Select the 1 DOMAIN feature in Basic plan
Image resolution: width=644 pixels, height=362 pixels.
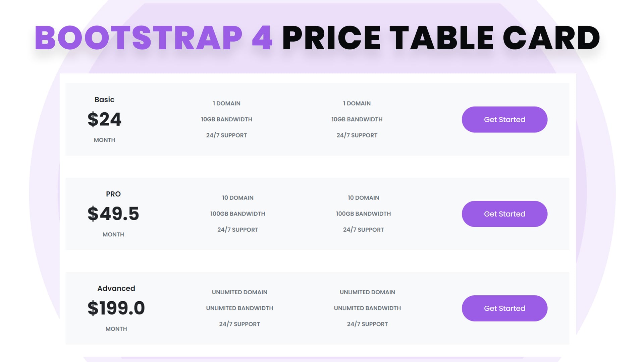click(x=226, y=103)
